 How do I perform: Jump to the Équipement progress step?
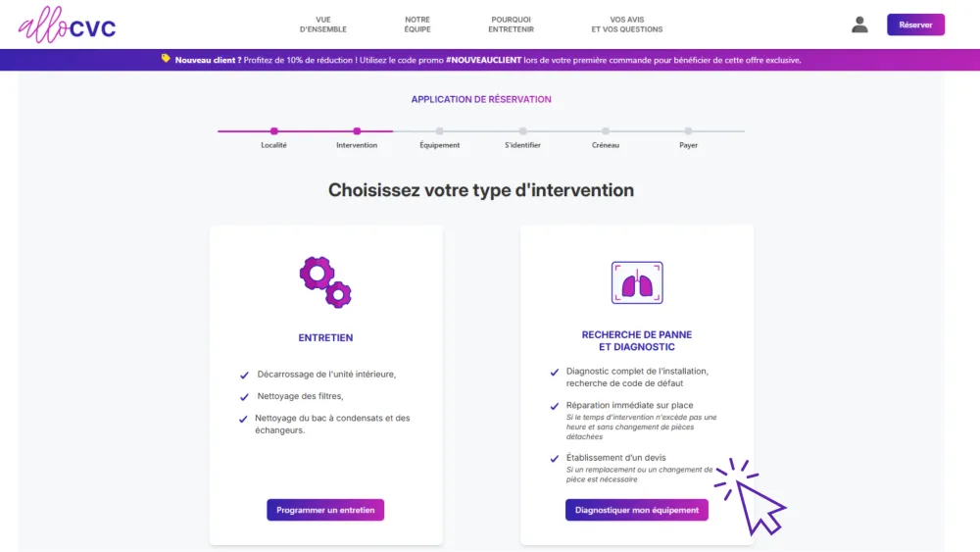click(439, 131)
